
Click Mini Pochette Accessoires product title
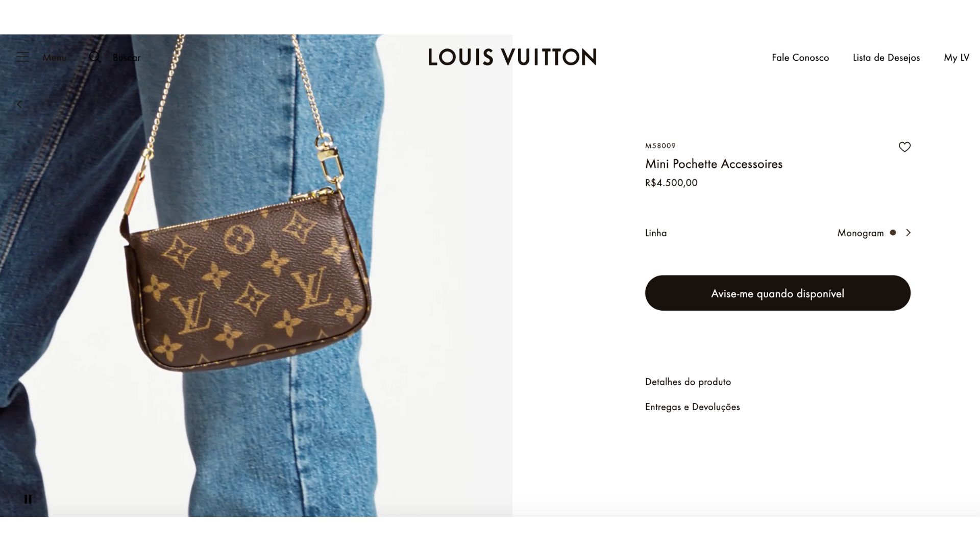point(714,164)
